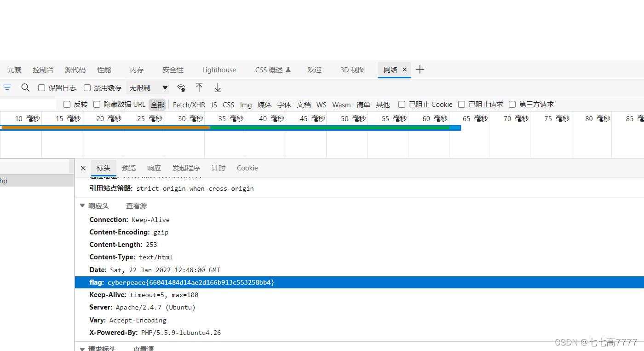
Task: Switch to the 预览 details tab
Action: pos(129,168)
